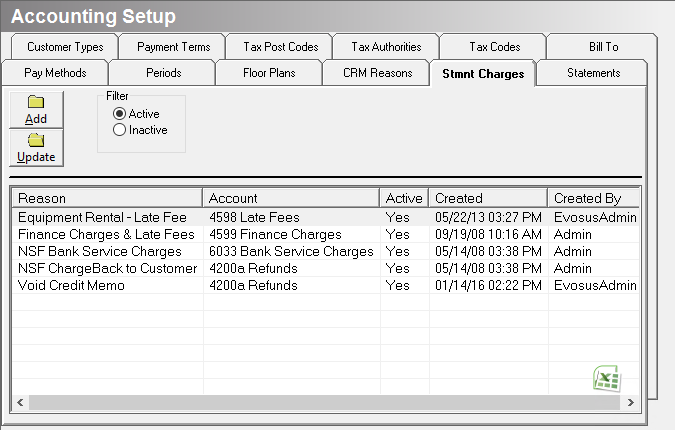Switch to the Statements tab
Image resolution: width=675 pixels, height=430 pixels.
593,73
